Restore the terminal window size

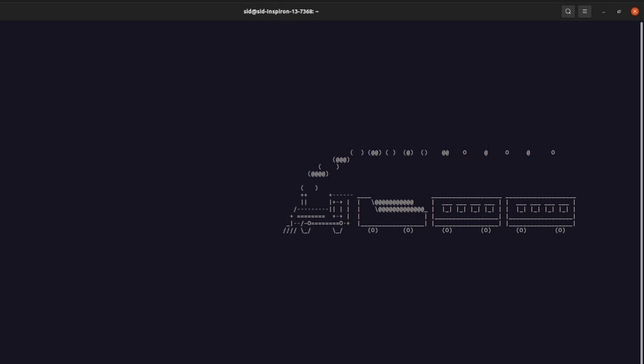[618, 11]
